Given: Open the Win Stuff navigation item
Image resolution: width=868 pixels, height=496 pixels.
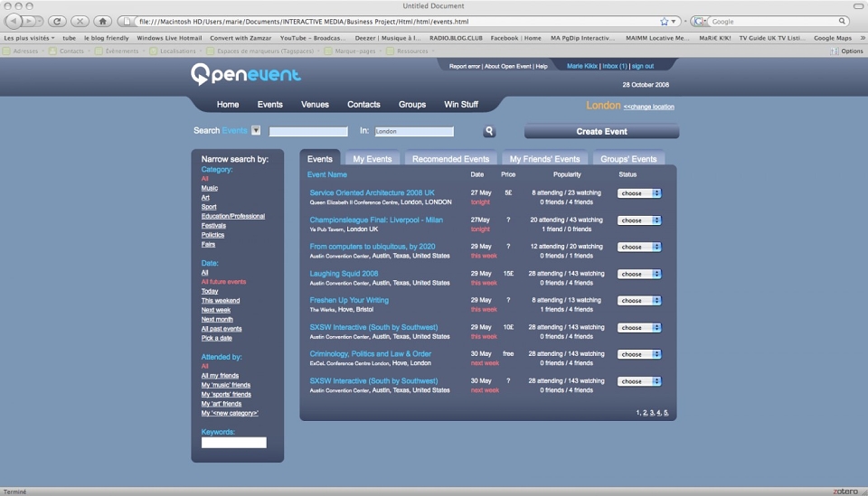Looking at the screenshot, I should [461, 105].
